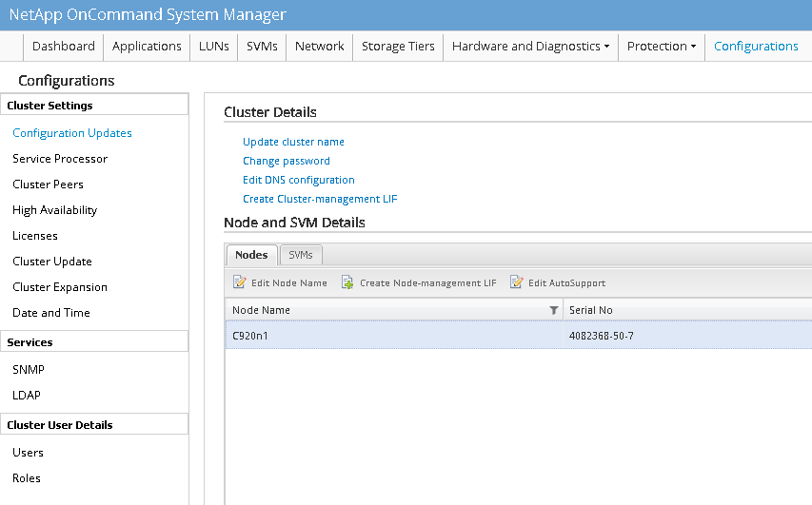Expand the Protection dropdown arrow
Image resolution: width=812 pixels, height=505 pixels.
(x=693, y=46)
